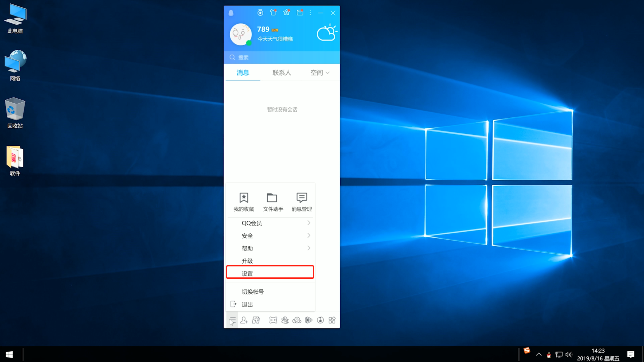Click the exit icon beside 退出

(x=233, y=304)
